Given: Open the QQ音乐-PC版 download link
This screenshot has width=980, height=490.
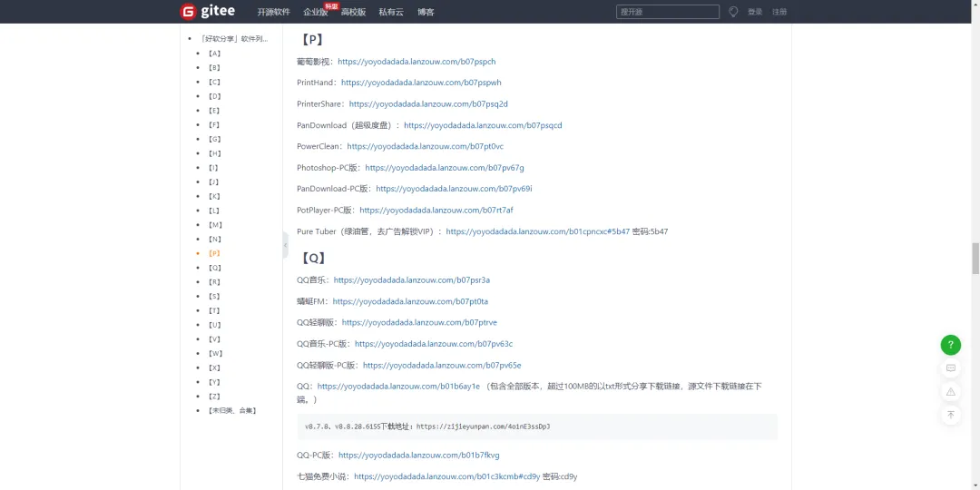Looking at the screenshot, I should [434, 344].
